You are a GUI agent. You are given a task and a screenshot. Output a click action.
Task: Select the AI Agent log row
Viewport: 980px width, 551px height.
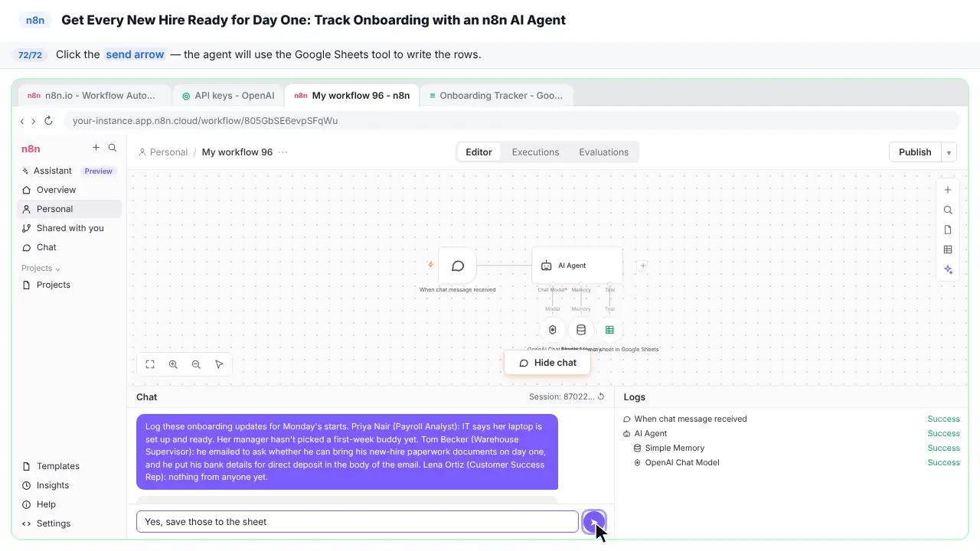point(792,433)
